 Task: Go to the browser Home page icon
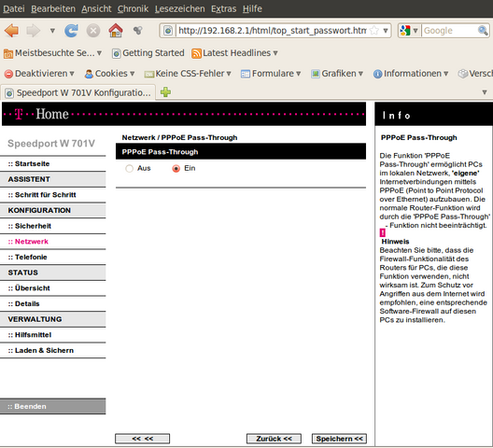pyautogui.click(x=116, y=31)
